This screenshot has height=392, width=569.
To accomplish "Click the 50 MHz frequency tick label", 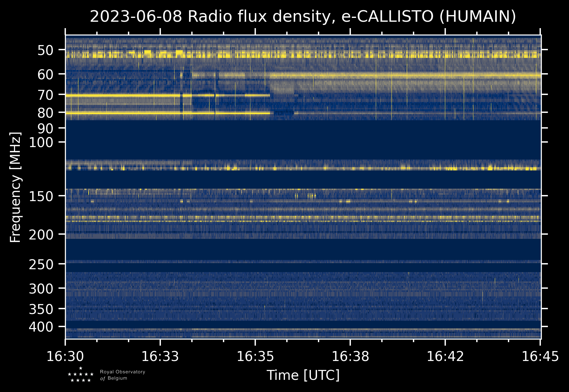I will click(x=45, y=50).
